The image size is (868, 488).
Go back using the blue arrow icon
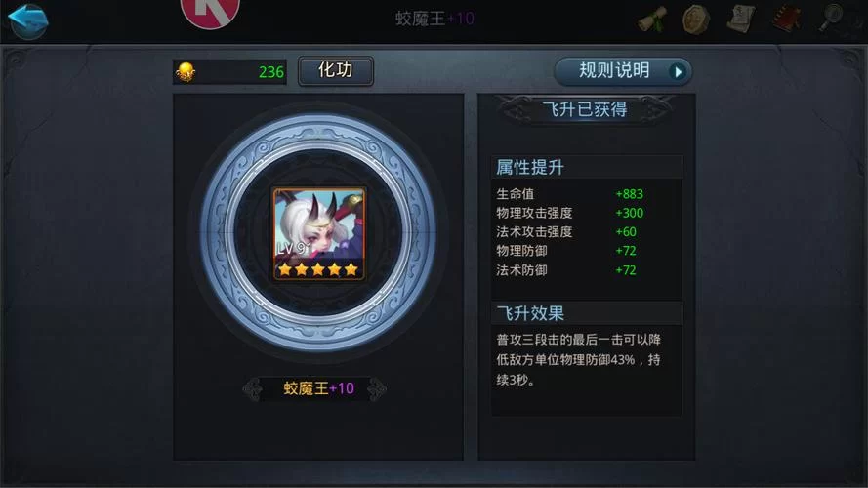28,20
